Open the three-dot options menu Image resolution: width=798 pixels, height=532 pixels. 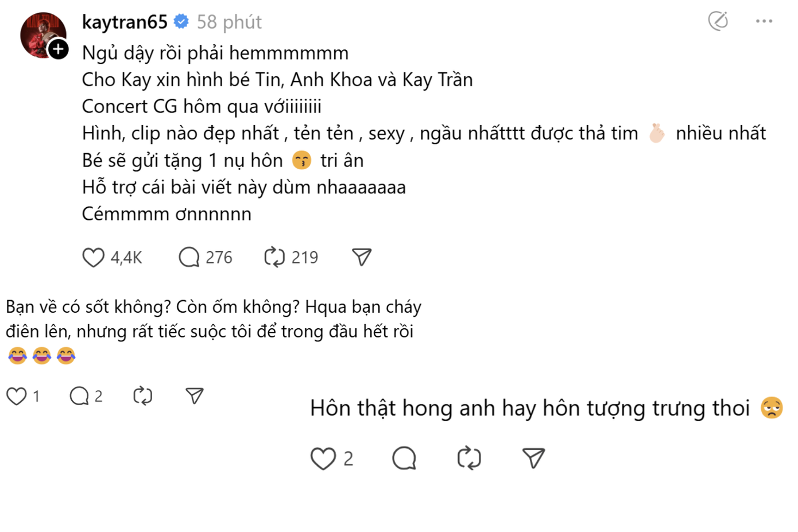764,21
